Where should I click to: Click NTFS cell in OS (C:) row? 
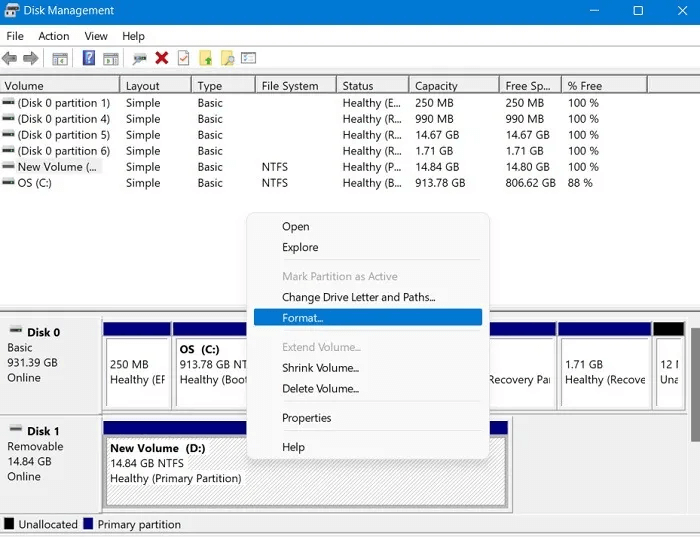275,183
